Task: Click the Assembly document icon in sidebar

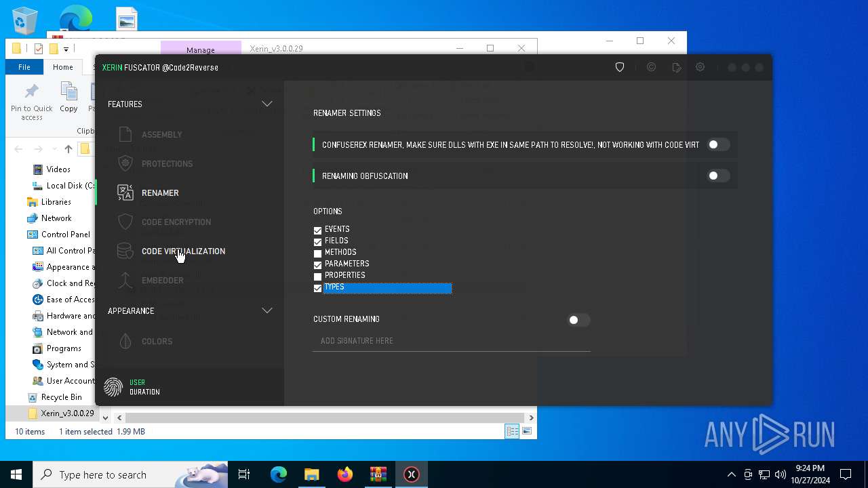Action: coord(125,134)
